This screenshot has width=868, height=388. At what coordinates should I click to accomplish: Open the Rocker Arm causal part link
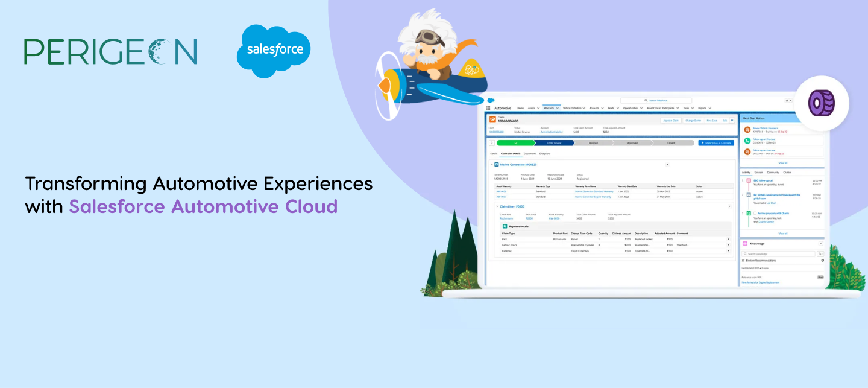coord(506,218)
